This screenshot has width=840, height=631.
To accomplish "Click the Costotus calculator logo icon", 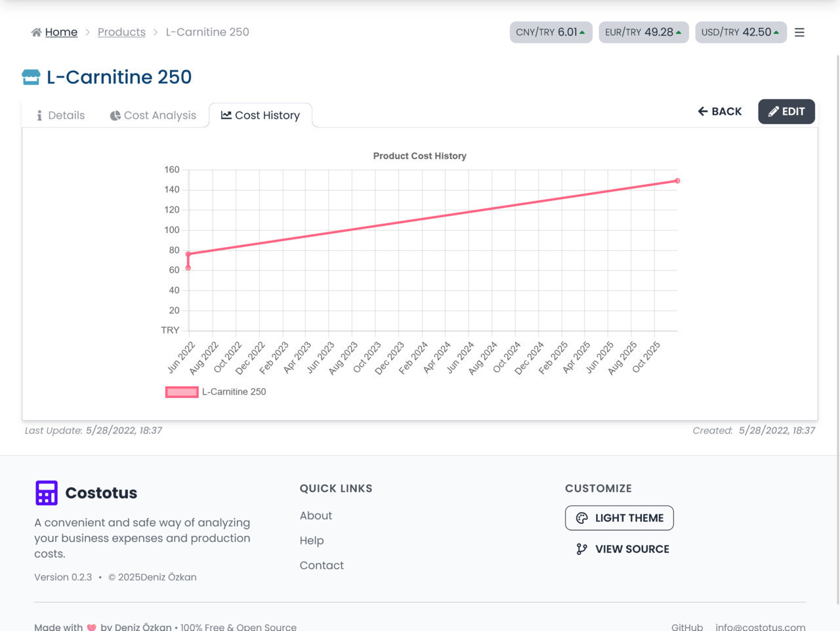I will [47, 492].
